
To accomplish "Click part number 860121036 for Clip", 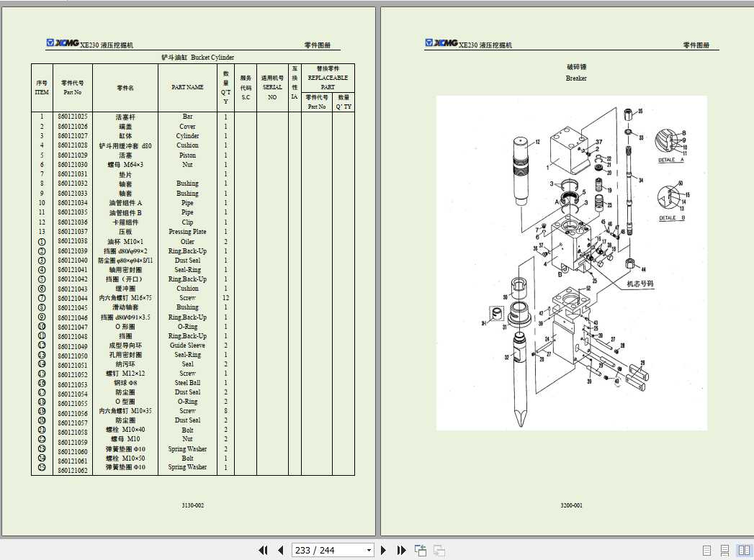I will pyautogui.click(x=73, y=222).
